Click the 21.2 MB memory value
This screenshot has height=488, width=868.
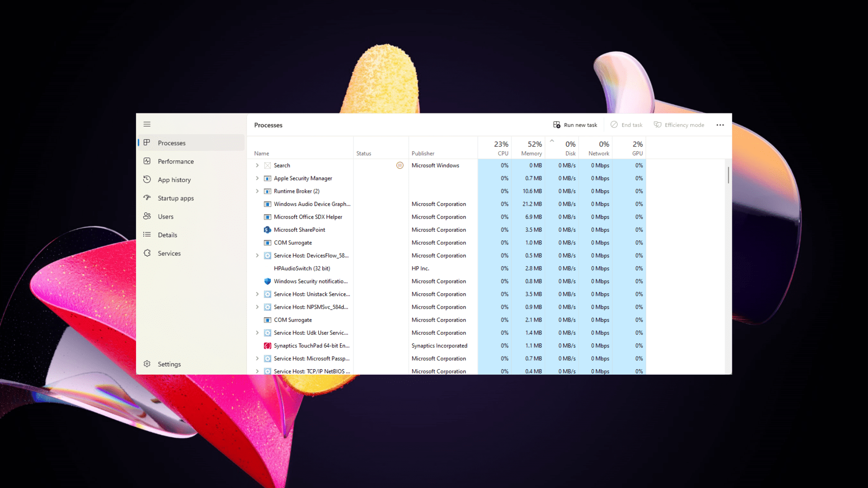[532, 204]
